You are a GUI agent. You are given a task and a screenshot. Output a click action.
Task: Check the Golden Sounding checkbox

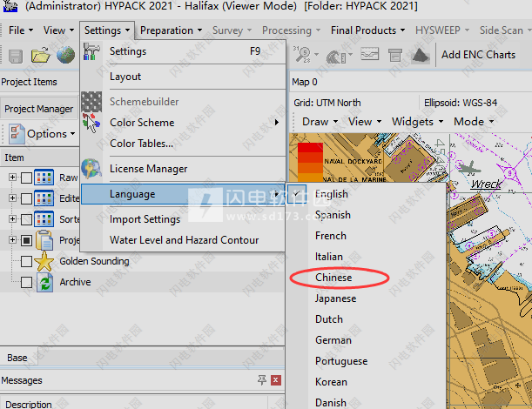26,261
